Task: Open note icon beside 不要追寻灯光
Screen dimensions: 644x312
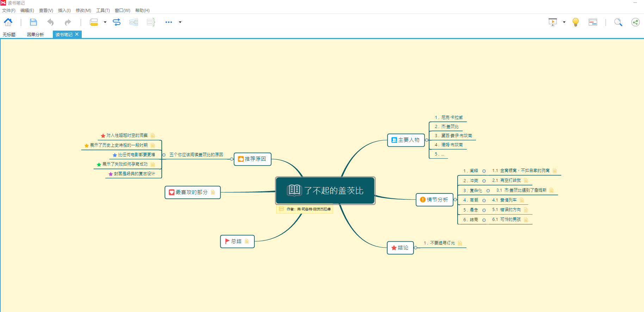Action: coord(460,243)
